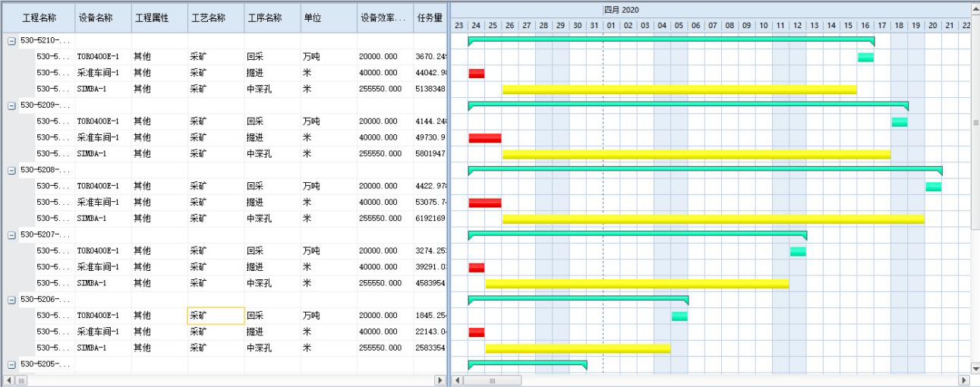This screenshot has width=980, height=387.
Task: Click the green summary bar for 530-5207
Action: (x=637, y=232)
